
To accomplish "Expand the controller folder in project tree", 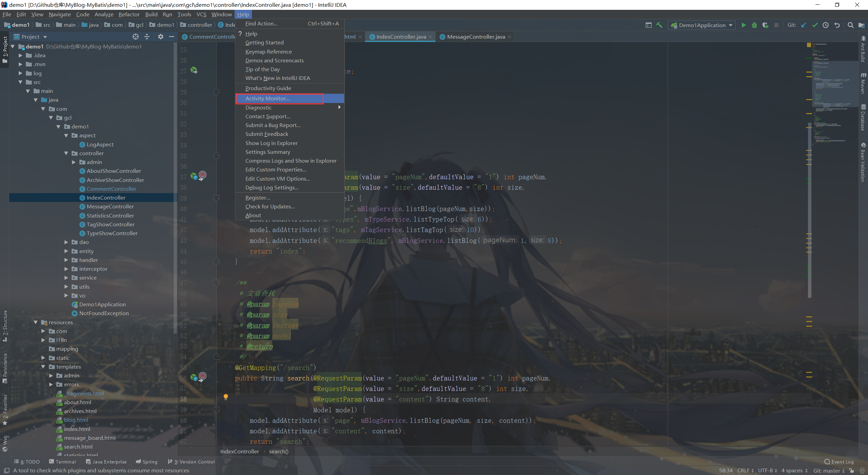I will click(x=67, y=153).
